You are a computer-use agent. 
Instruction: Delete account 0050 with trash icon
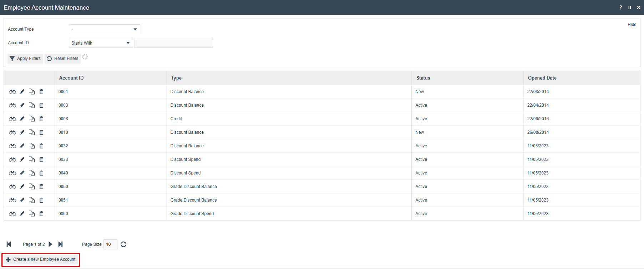pyautogui.click(x=41, y=187)
